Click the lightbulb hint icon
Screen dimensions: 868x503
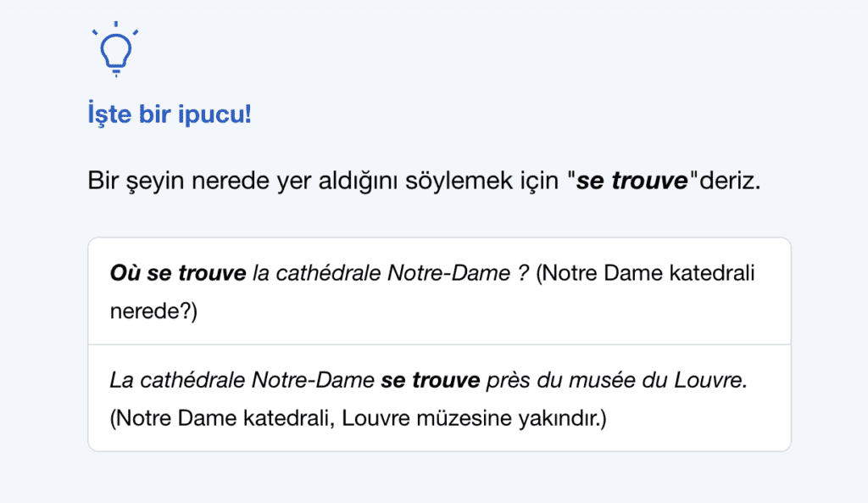(115, 49)
